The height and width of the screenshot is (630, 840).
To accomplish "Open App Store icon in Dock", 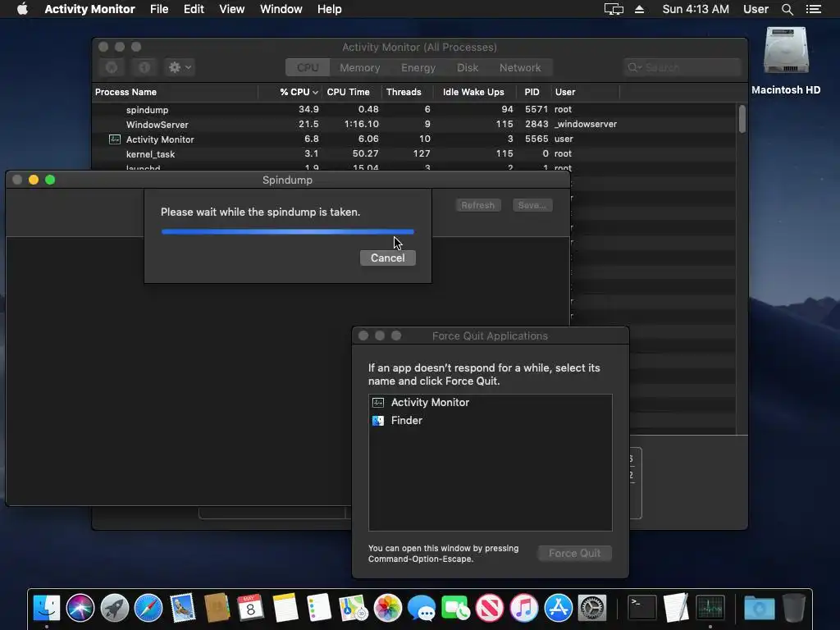I will click(x=558, y=608).
